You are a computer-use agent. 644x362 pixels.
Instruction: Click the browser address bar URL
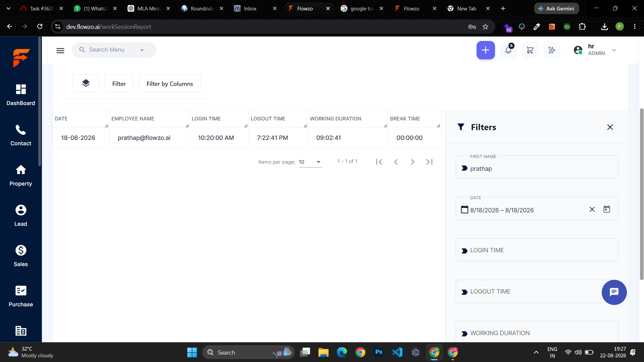(108, 27)
